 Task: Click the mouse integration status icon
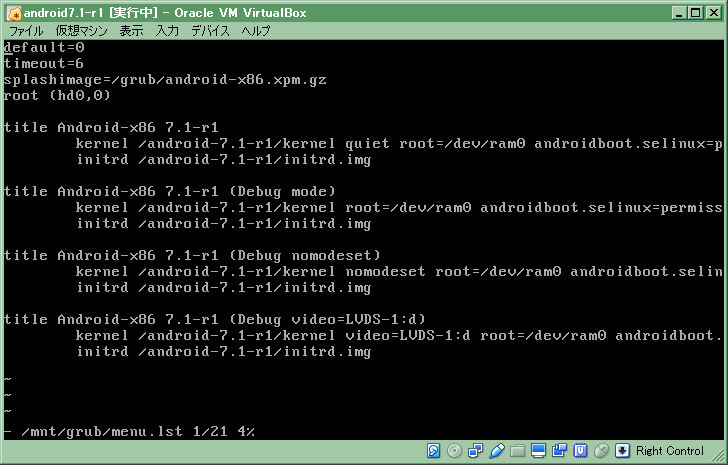pos(602,450)
